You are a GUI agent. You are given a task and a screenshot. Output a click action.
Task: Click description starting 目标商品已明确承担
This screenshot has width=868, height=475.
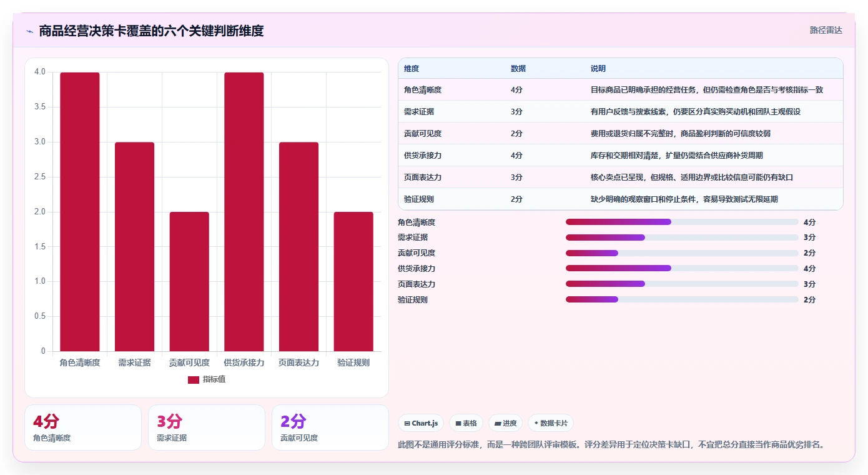(707, 90)
